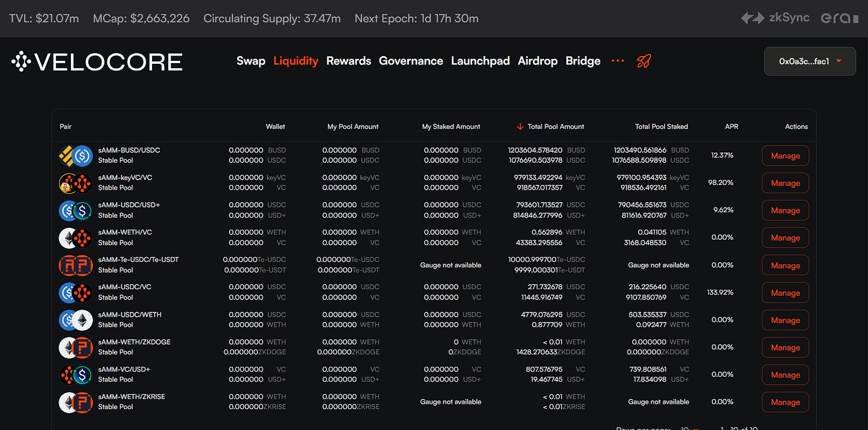Image resolution: width=868 pixels, height=430 pixels.
Task: Manage the sAMM-WETH/ZKRISE pool
Action: point(785,402)
